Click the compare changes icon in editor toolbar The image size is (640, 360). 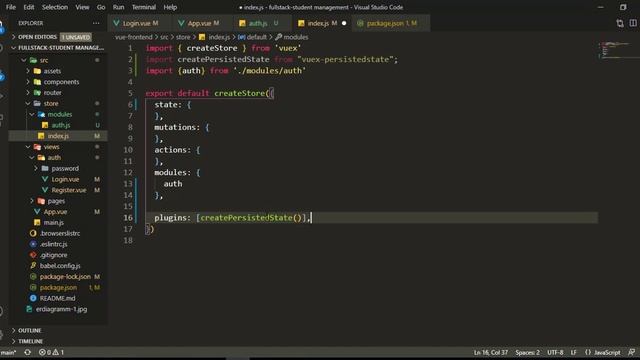(x=620, y=23)
